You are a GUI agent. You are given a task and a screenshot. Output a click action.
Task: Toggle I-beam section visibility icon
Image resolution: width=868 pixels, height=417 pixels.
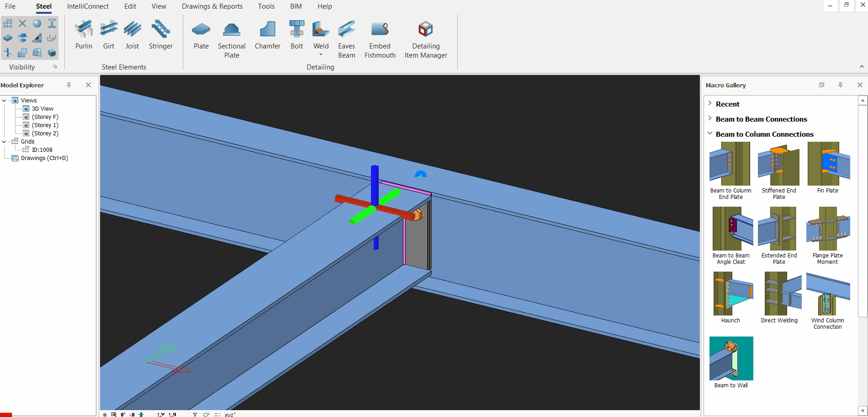pyautogui.click(x=52, y=23)
